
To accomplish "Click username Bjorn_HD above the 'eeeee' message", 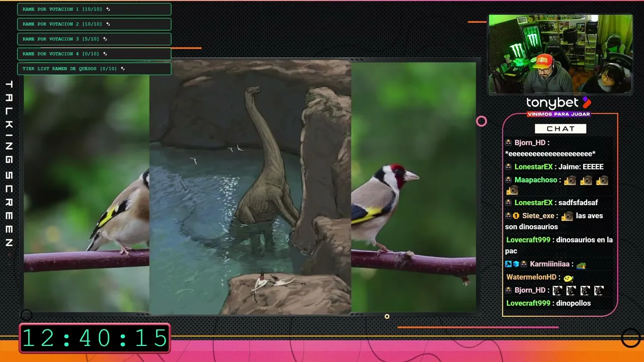I will tap(530, 143).
